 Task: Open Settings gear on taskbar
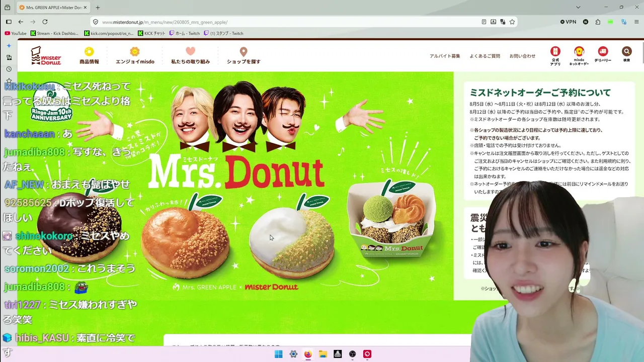[x=293, y=354]
